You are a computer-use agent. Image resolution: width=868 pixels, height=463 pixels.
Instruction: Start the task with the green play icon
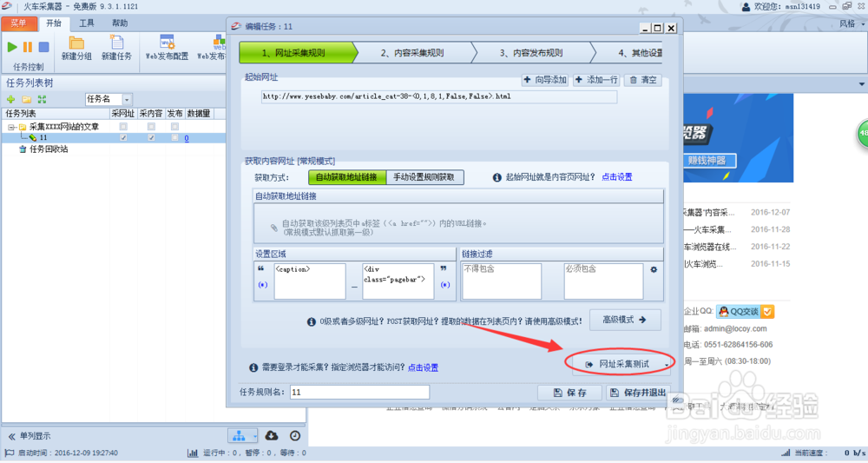click(x=11, y=47)
